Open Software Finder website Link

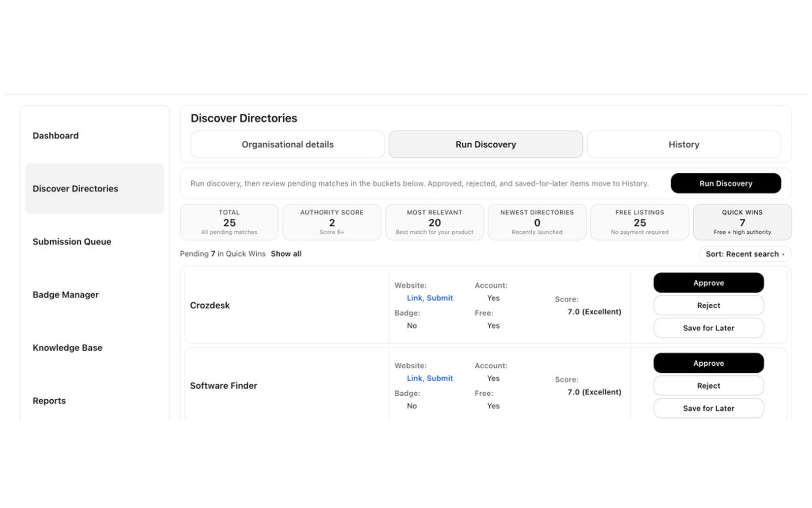(x=414, y=378)
